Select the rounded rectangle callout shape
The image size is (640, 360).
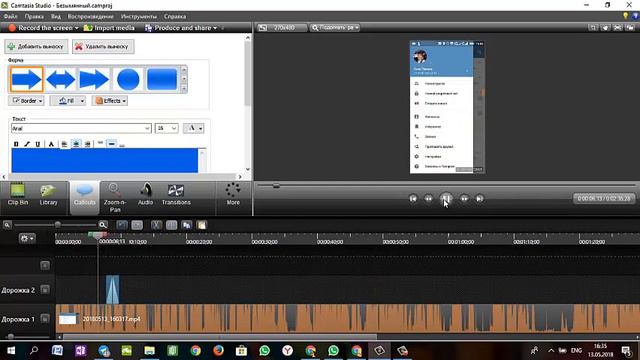[x=162, y=79]
